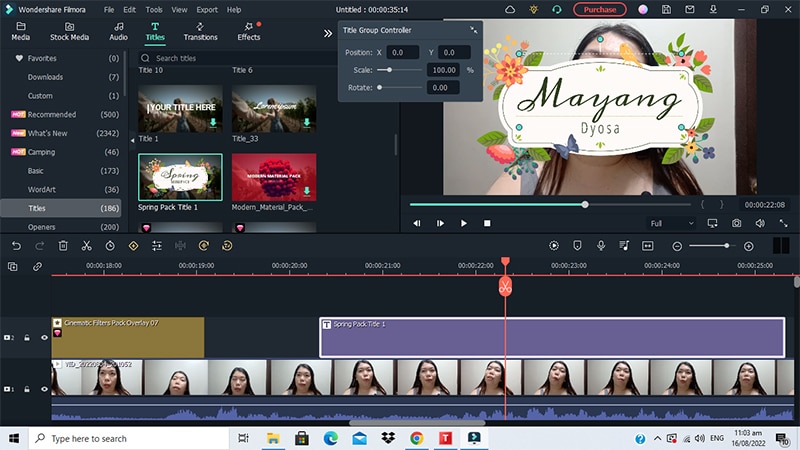800x450 pixels.
Task: Open the headset support icon
Action: click(x=557, y=9)
